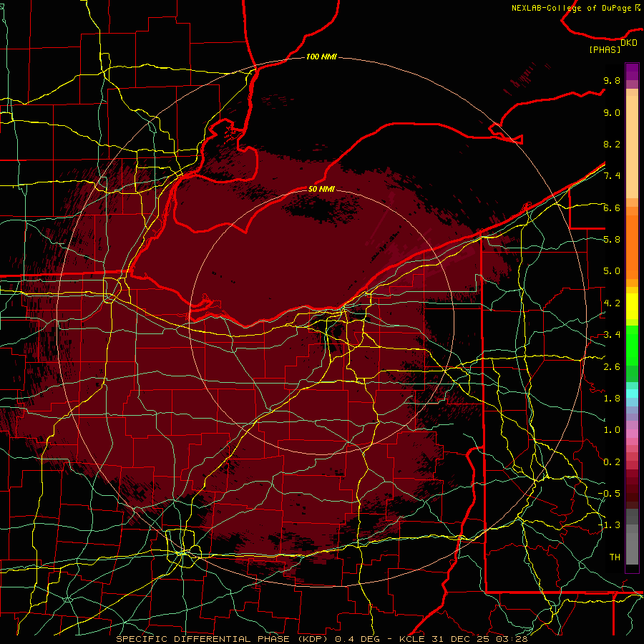The image size is (644, 644).
Task: Click the 100 NMI range ring label
Action: pos(321,57)
